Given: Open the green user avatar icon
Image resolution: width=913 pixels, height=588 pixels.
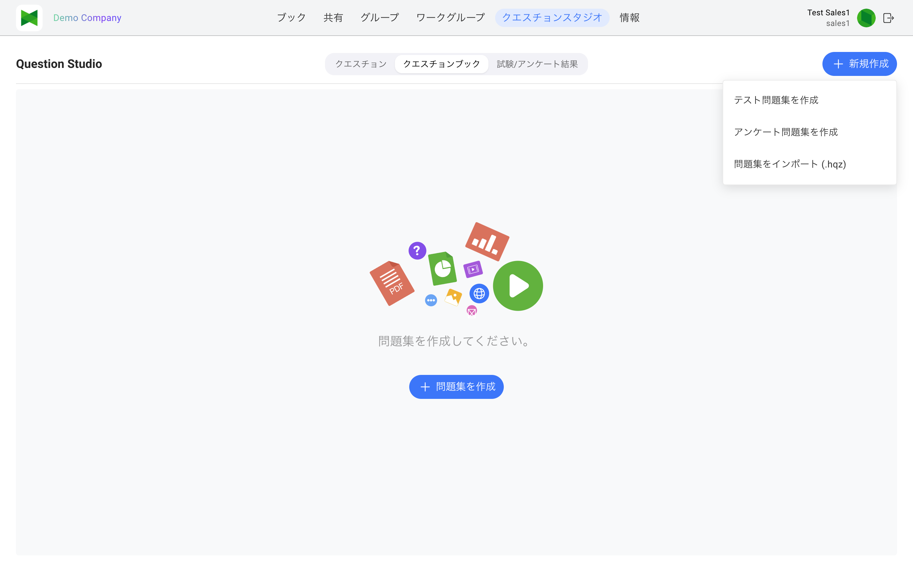Looking at the screenshot, I should pyautogui.click(x=866, y=18).
